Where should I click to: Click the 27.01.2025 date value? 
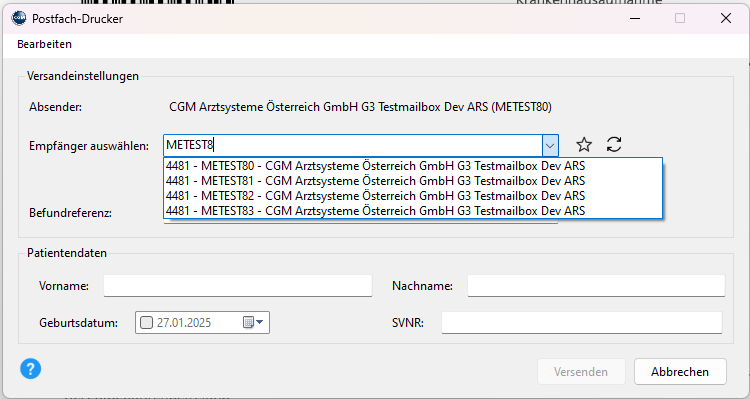[x=184, y=322]
